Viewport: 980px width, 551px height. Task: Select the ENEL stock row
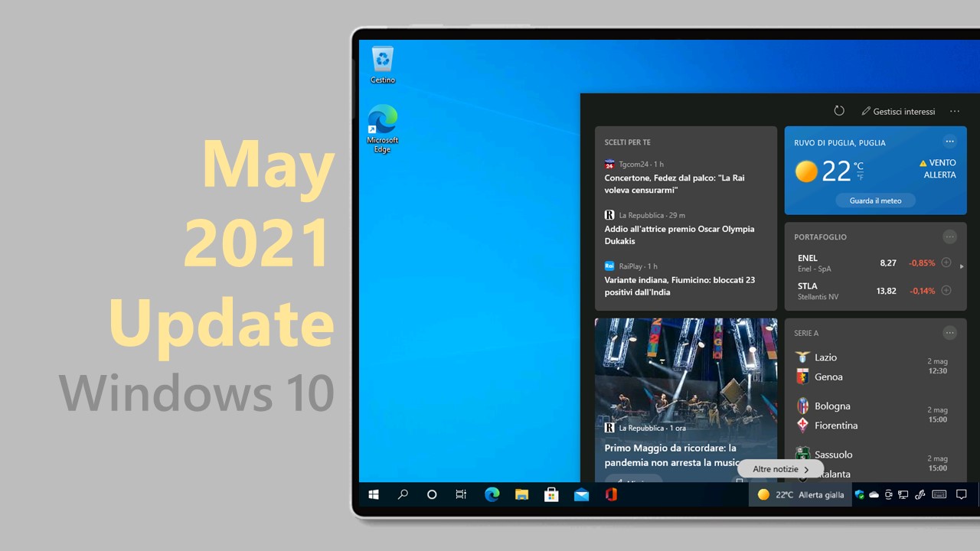(x=875, y=262)
